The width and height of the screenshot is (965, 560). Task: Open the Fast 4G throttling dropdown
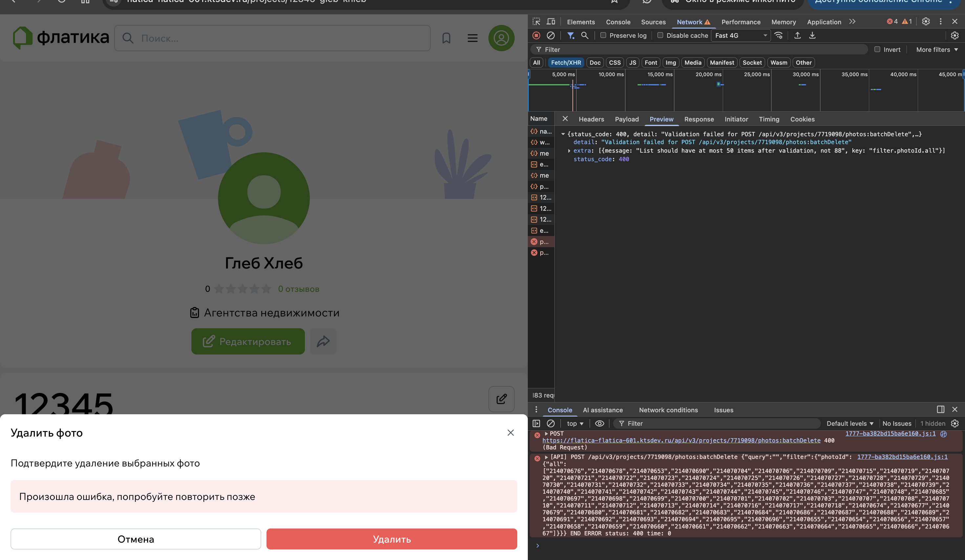740,35
